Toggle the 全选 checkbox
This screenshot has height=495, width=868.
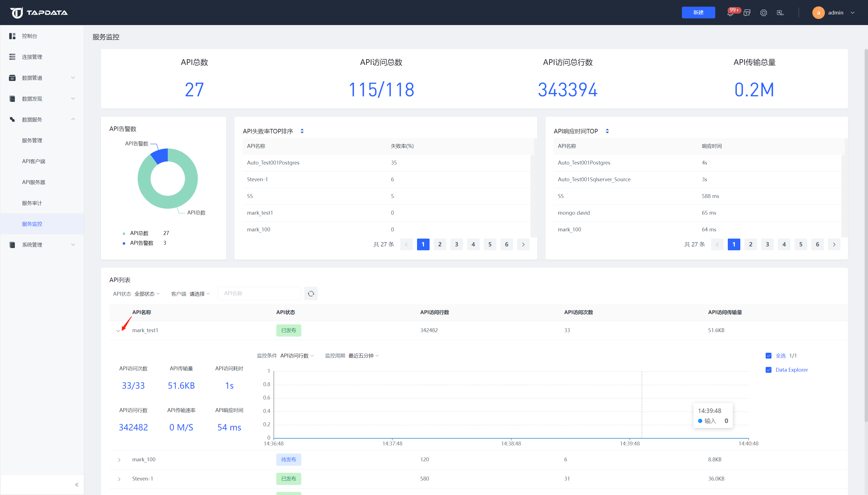pyautogui.click(x=768, y=356)
